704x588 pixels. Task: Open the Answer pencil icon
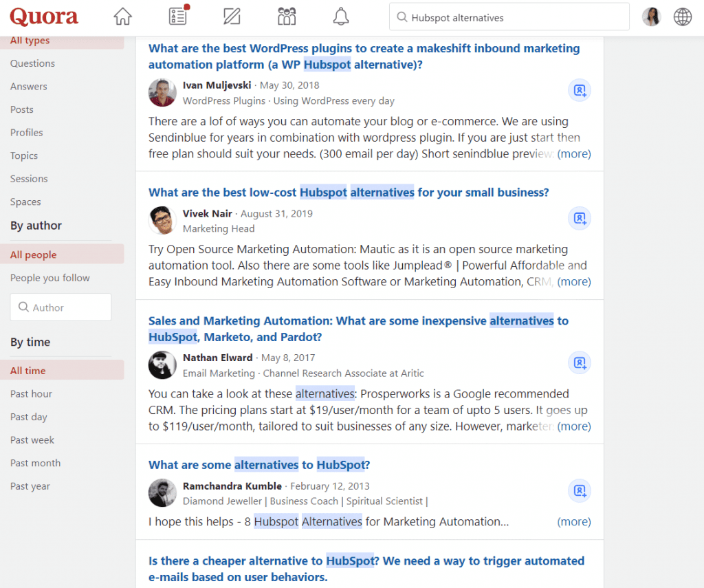click(x=232, y=17)
